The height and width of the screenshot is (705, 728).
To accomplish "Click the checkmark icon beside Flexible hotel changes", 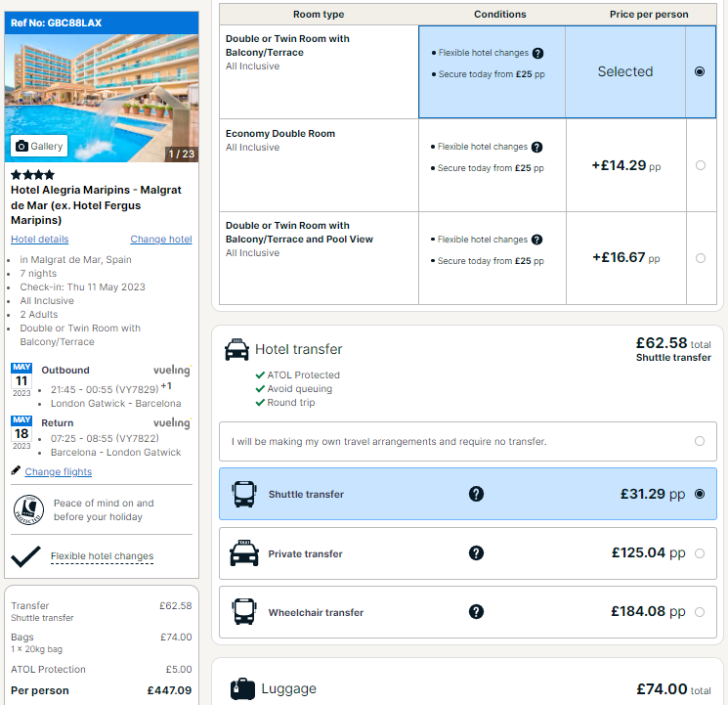I will [x=26, y=556].
